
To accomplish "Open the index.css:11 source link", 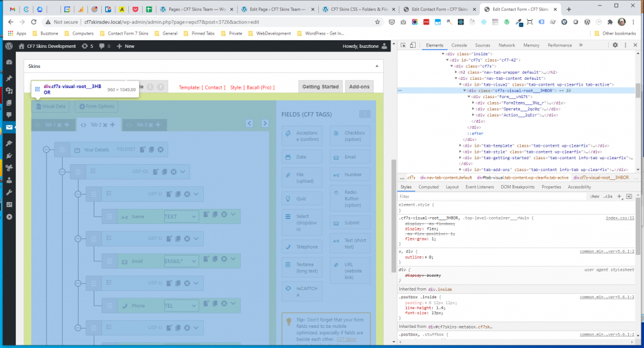I will [x=619, y=218].
